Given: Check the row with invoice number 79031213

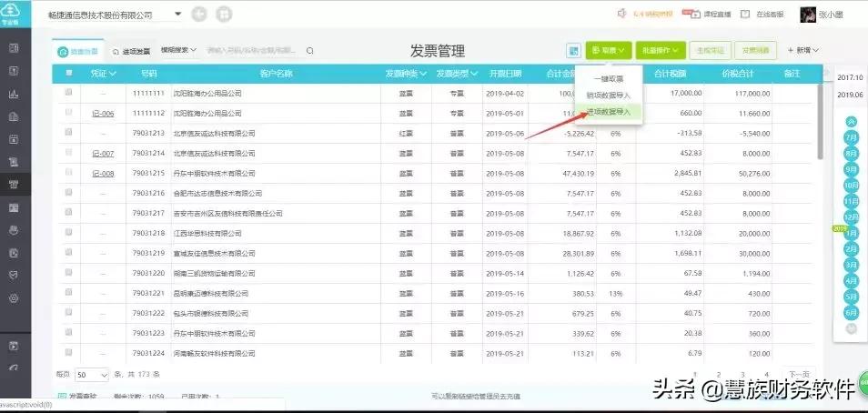Looking at the screenshot, I should click(68, 132).
